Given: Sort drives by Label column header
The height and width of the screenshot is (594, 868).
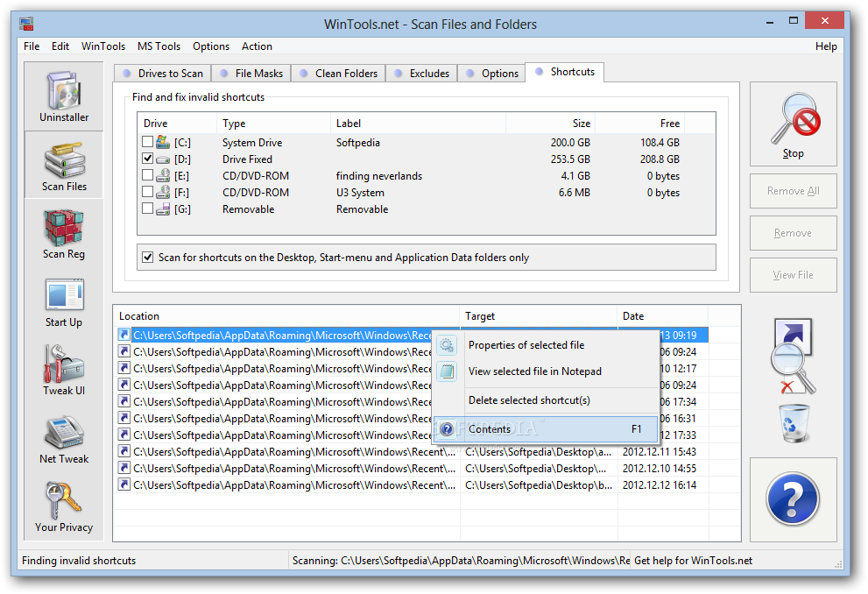Looking at the screenshot, I should [419, 124].
